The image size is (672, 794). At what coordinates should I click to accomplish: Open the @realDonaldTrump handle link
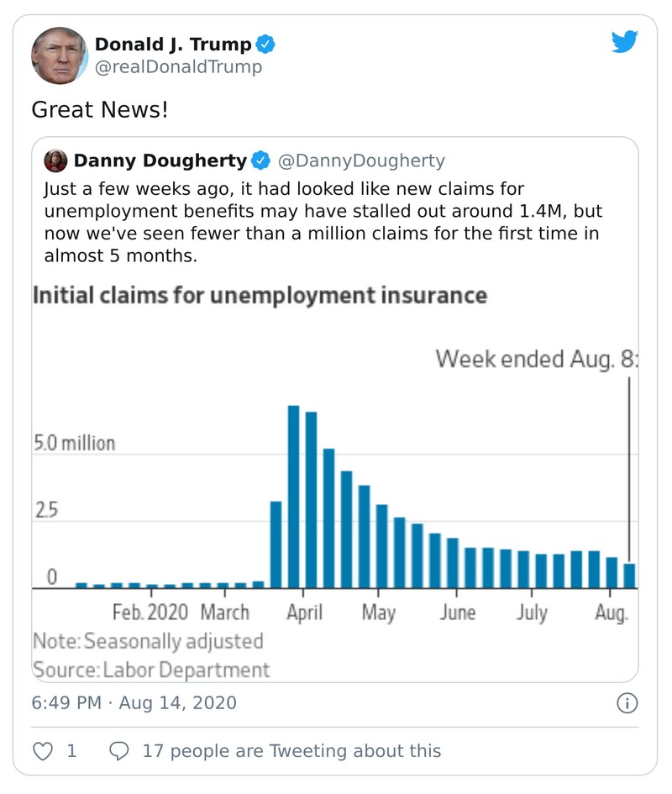[178, 67]
